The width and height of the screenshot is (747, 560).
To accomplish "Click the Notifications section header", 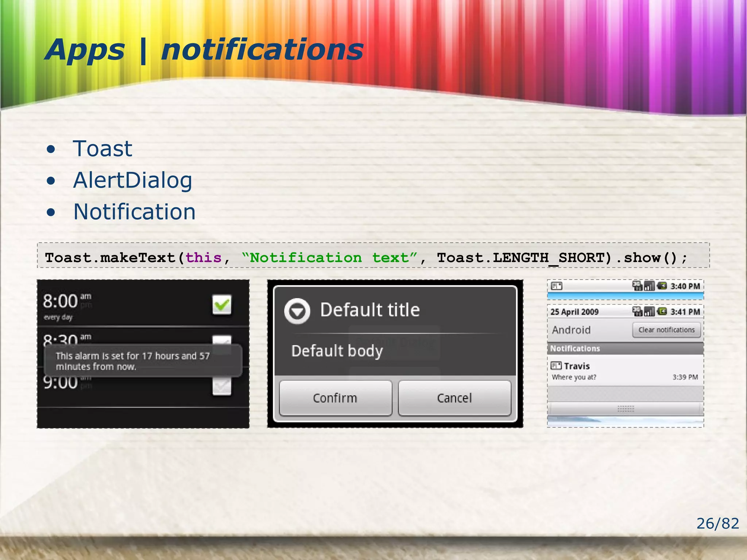I will (x=625, y=349).
